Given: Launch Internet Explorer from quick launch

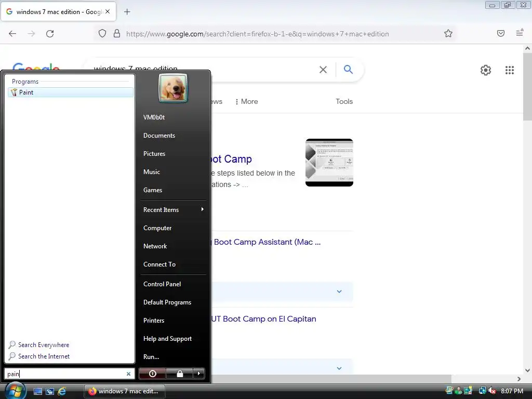Looking at the screenshot, I should click(x=62, y=391).
